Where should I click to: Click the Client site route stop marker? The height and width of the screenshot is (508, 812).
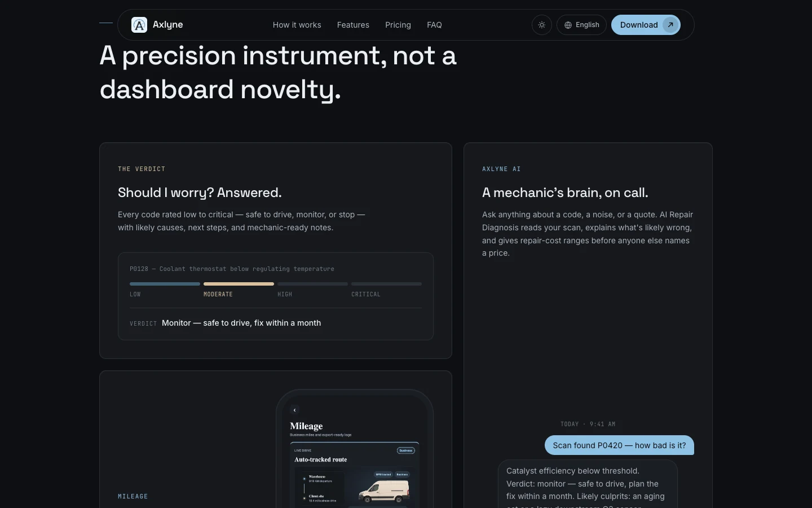pos(304,498)
